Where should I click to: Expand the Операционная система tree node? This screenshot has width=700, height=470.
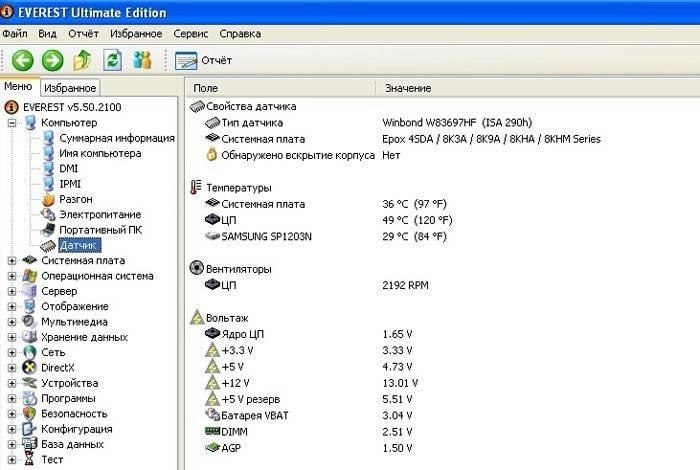12,276
